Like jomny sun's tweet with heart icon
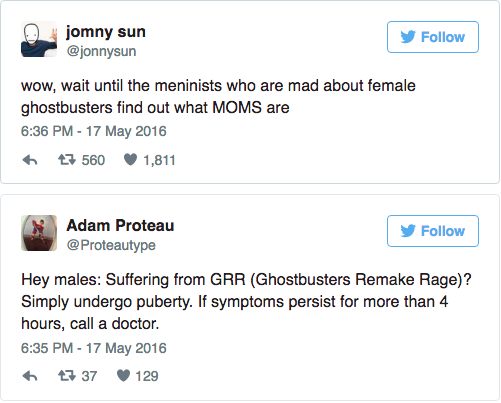 coord(130,160)
